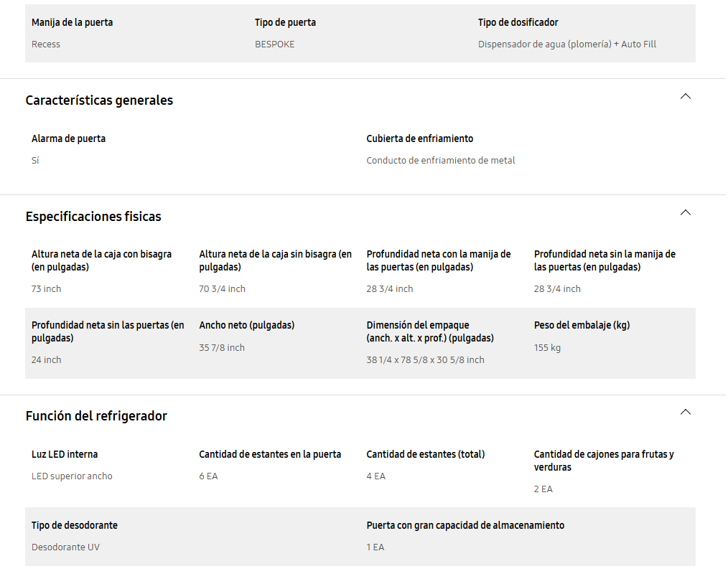The image size is (728, 579).
Task: Select the 'LED superior ancho' value
Action: coord(72,476)
